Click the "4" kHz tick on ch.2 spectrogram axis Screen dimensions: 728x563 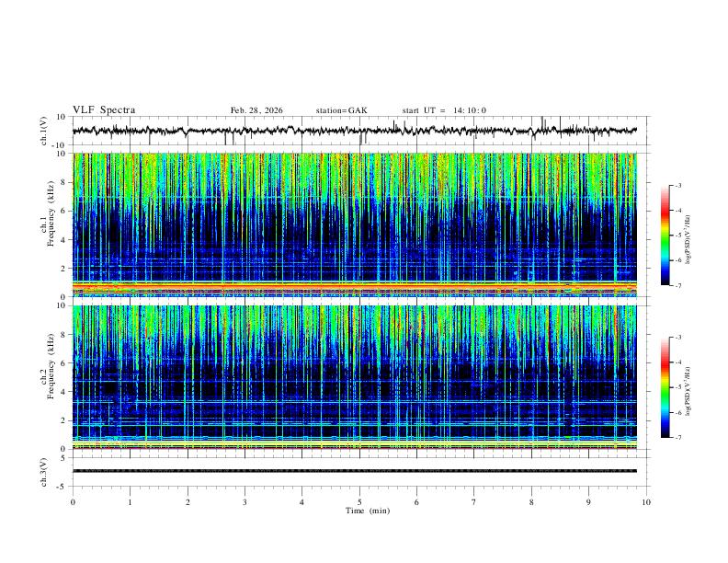pyautogui.click(x=64, y=392)
